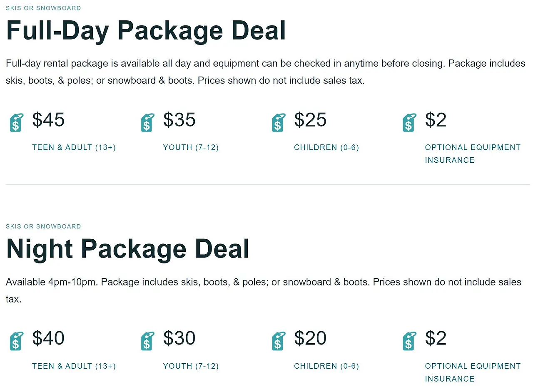Click the $20 night children price
The image size is (533, 392).
tap(310, 338)
